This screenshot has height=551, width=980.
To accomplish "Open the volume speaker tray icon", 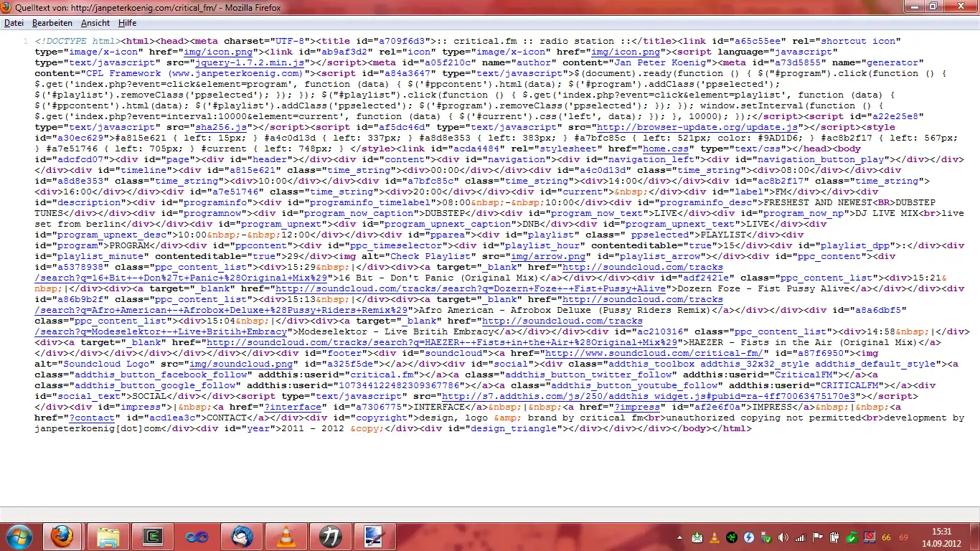I will click(x=783, y=537).
